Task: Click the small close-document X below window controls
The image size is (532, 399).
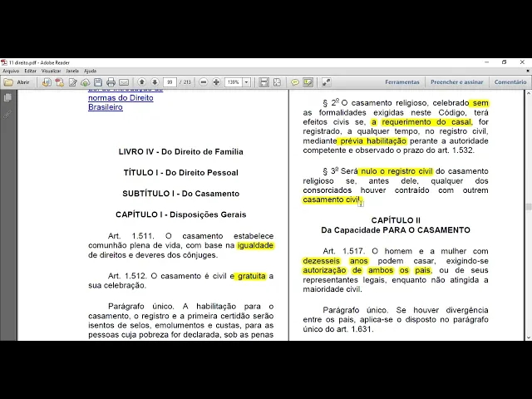Action: 528,71
